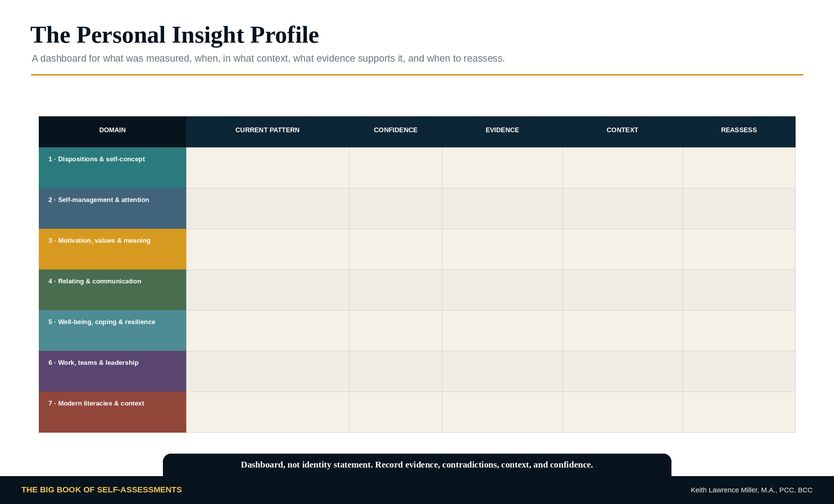The height and width of the screenshot is (504, 834).
Task: Click Confidence cell for Relating & communication
Action: [x=396, y=290]
